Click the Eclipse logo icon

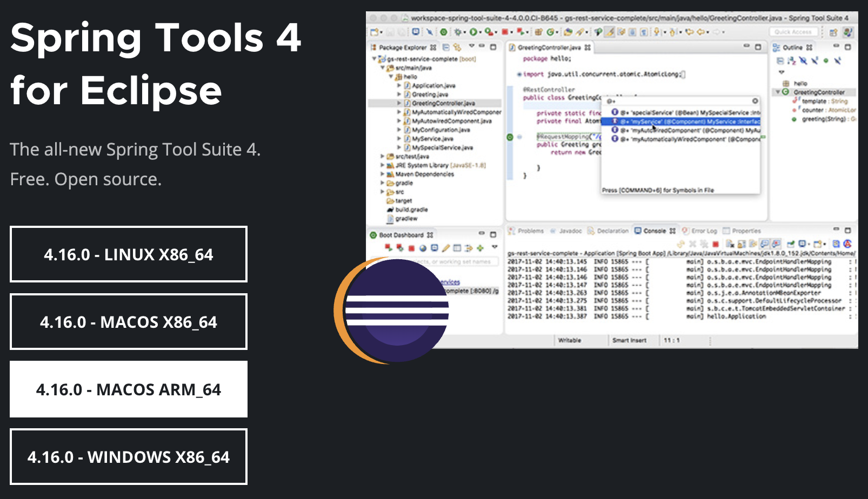pyautogui.click(x=391, y=311)
